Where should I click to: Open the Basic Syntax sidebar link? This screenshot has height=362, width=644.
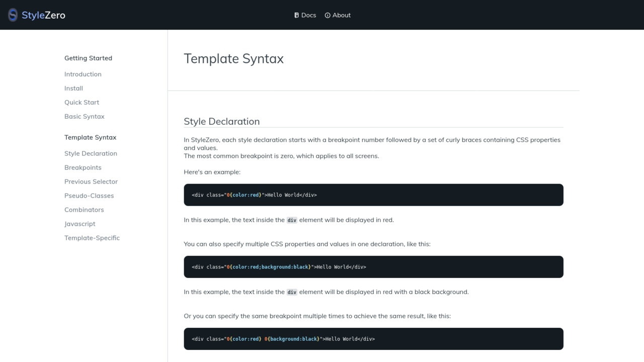click(85, 116)
